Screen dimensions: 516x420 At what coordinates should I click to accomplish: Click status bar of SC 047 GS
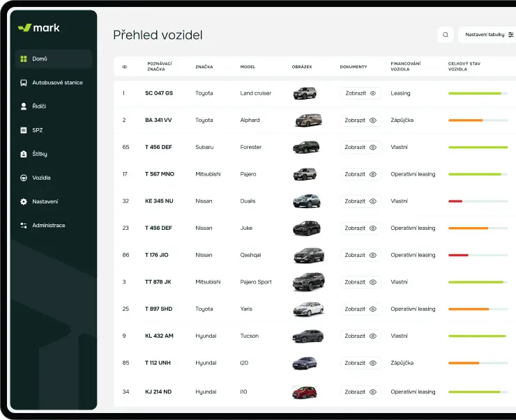pos(478,93)
